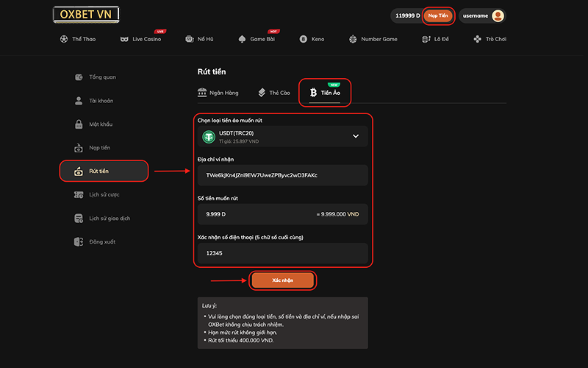
Task: Click the Địa chỉ ví nhận field
Action: (x=283, y=175)
